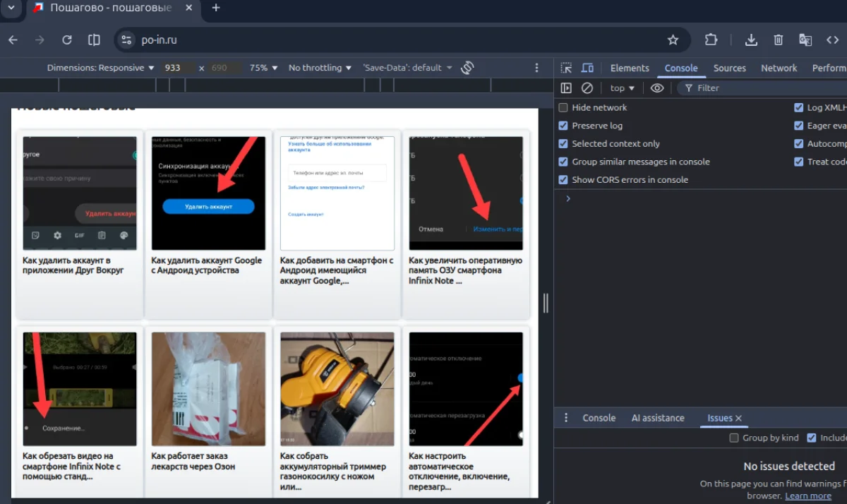Image resolution: width=847 pixels, height=504 pixels.
Task: Bookmark this page with the star icon
Action: pos(673,40)
